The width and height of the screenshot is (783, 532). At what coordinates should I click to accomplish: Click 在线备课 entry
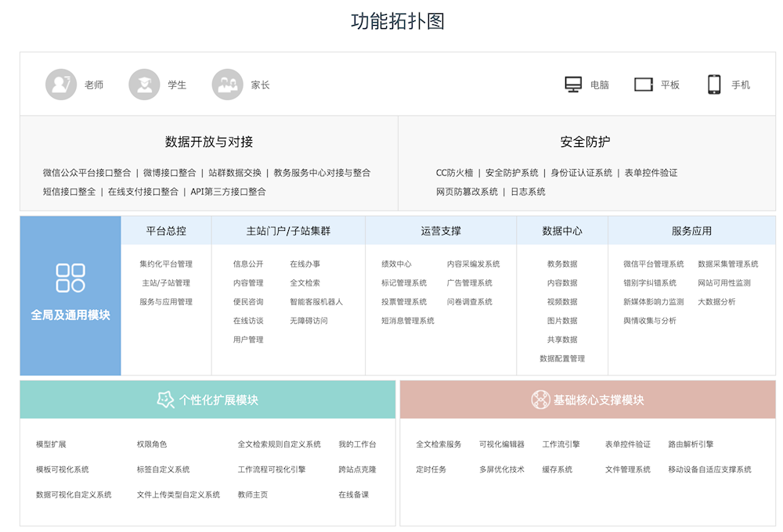coord(354,495)
